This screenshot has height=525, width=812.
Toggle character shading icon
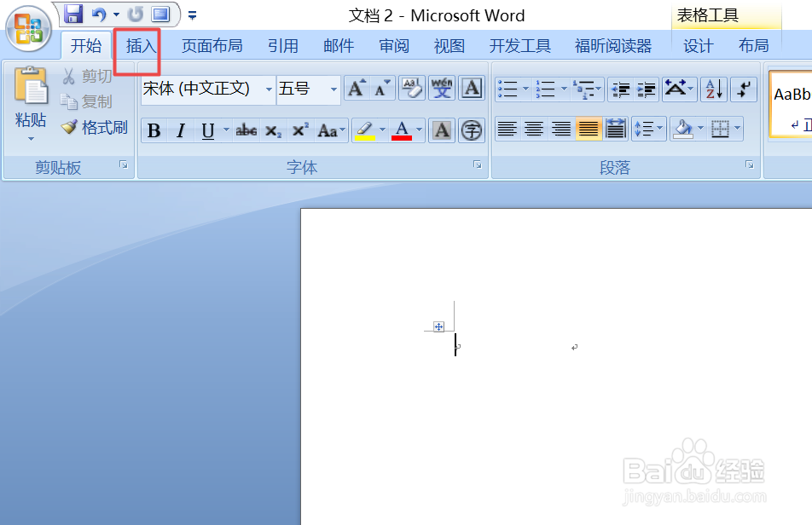point(442,130)
